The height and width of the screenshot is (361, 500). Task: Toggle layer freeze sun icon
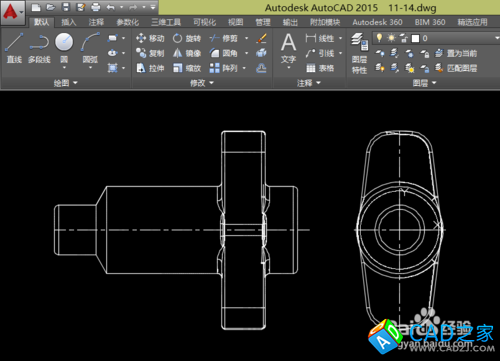[391, 38]
